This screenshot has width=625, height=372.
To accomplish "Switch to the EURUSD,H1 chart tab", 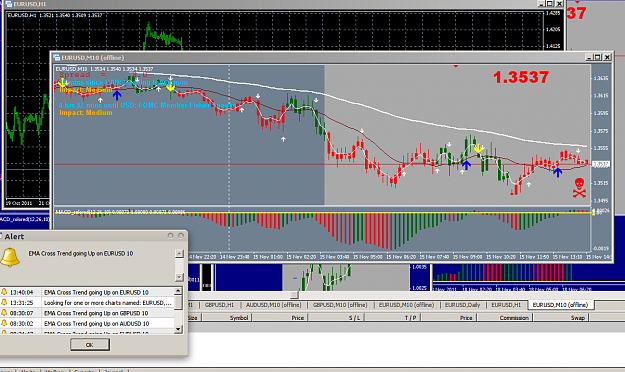I will pyautogui.click(x=506, y=305).
